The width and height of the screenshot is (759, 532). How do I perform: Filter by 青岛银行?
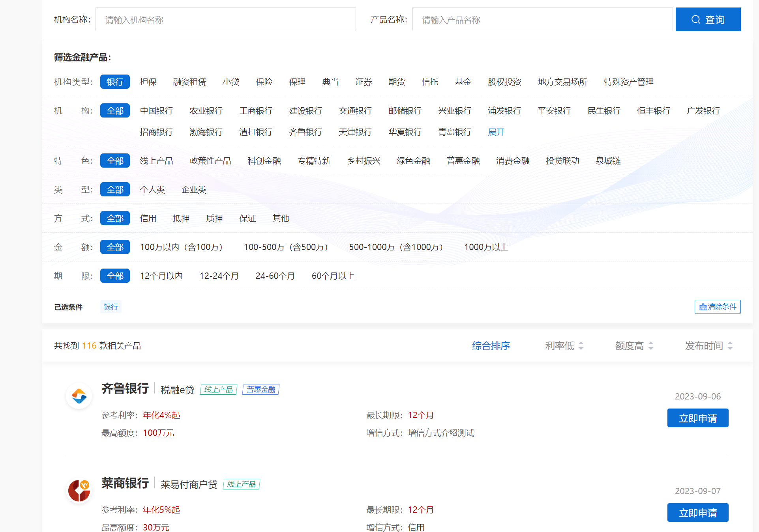(455, 132)
